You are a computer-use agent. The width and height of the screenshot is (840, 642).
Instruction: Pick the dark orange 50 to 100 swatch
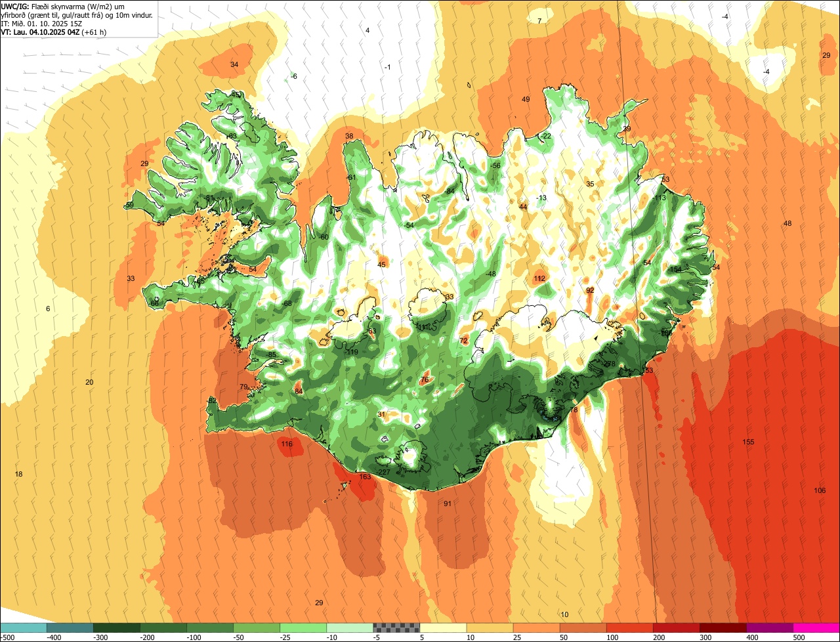[582, 628]
